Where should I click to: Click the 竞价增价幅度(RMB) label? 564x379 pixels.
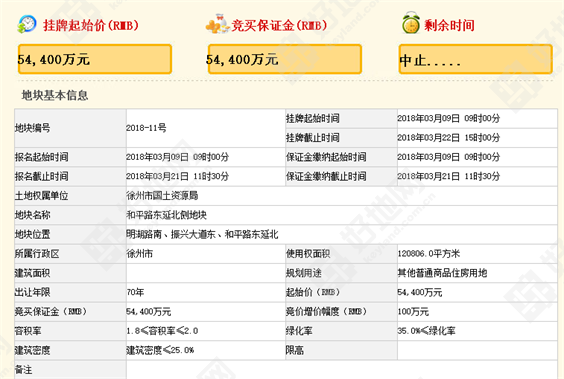(x=326, y=312)
